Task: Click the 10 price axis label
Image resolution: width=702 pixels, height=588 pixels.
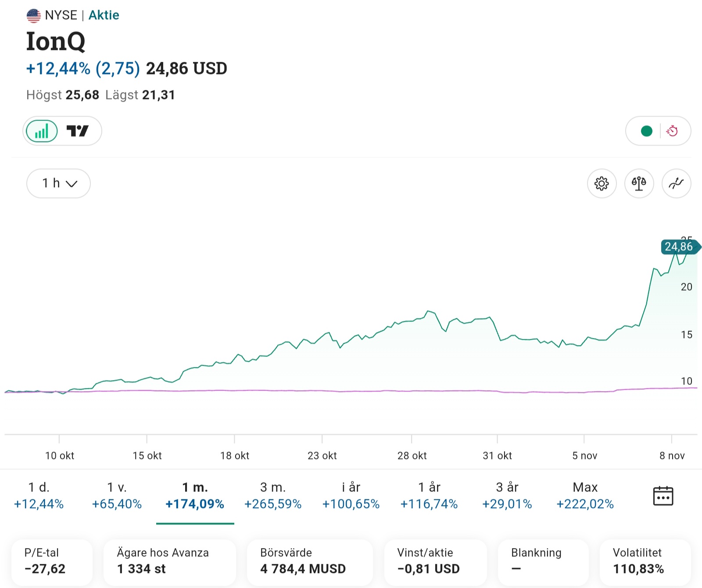Action: click(x=686, y=381)
